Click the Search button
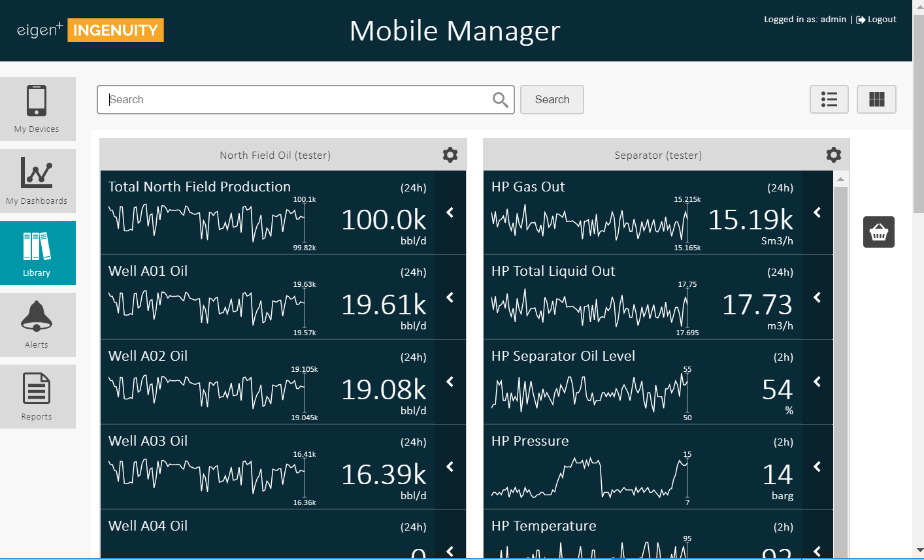This screenshot has height=560, width=924. pos(552,99)
